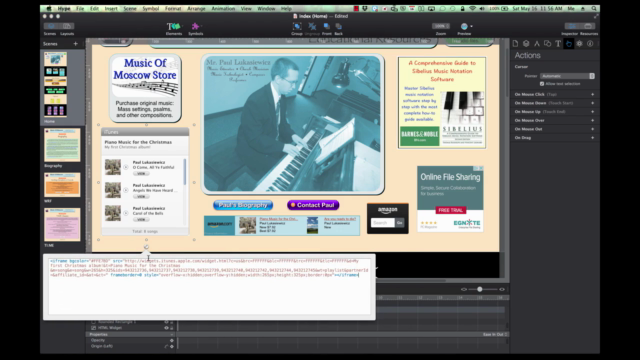The width and height of the screenshot is (640, 360).
Task: Select the Home scene thumbnail
Action: pyautogui.click(x=56, y=84)
